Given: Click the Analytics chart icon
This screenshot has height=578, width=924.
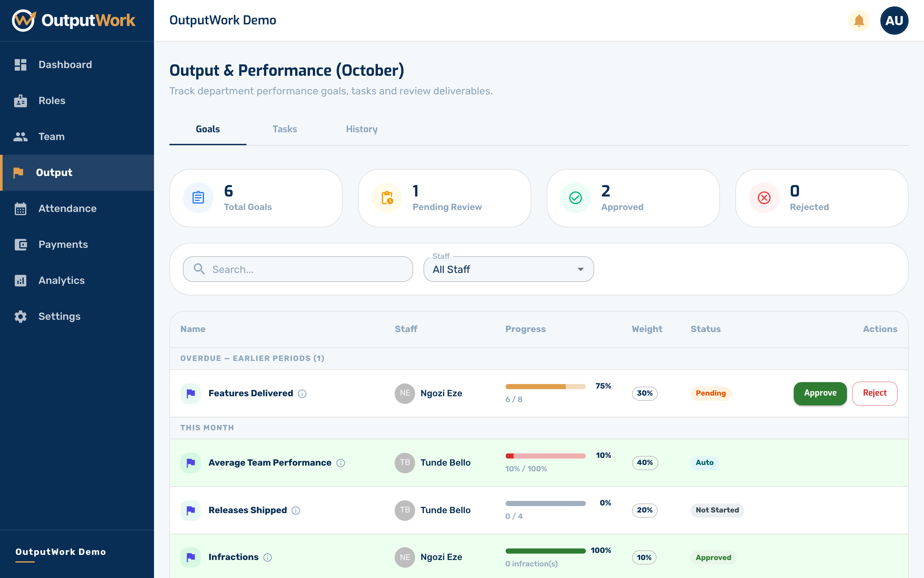Looking at the screenshot, I should pos(21,280).
